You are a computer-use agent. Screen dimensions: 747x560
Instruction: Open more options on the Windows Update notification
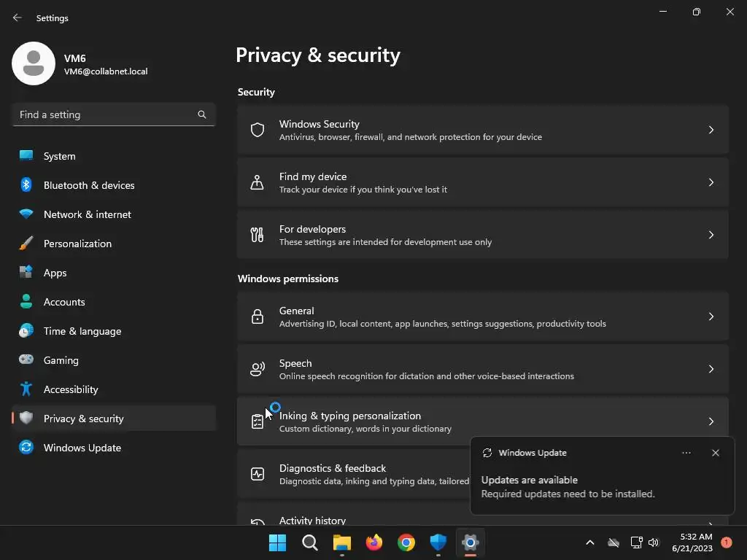(x=686, y=453)
